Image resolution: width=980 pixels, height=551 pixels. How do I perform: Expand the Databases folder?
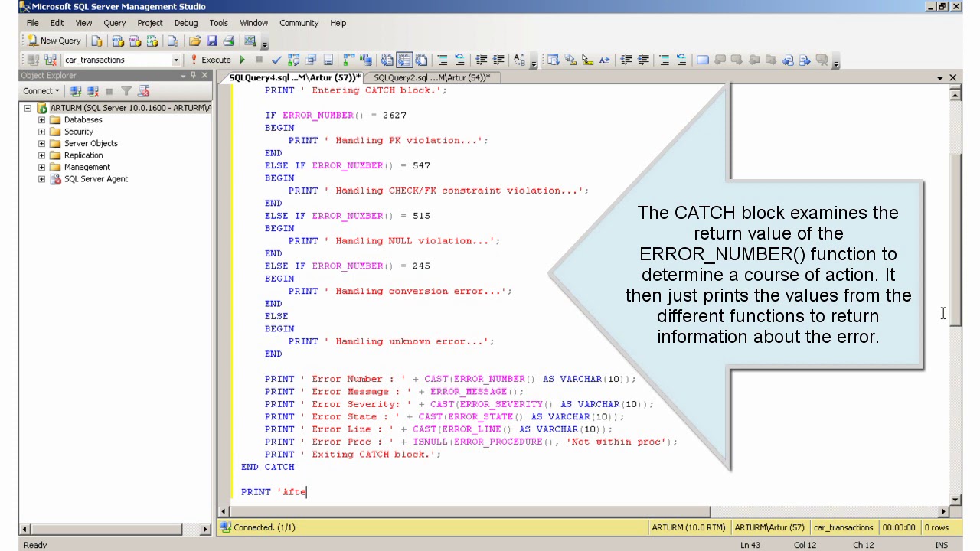coord(41,120)
